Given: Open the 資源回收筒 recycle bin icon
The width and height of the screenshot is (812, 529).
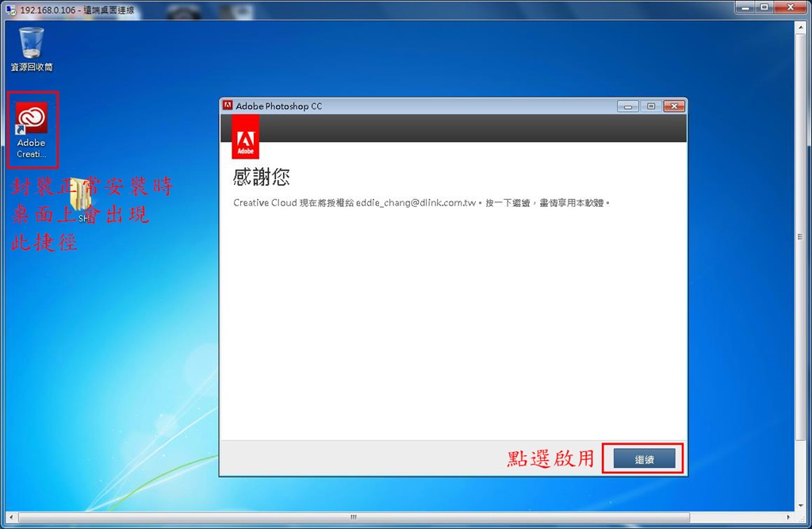Looking at the screenshot, I should point(32,49).
